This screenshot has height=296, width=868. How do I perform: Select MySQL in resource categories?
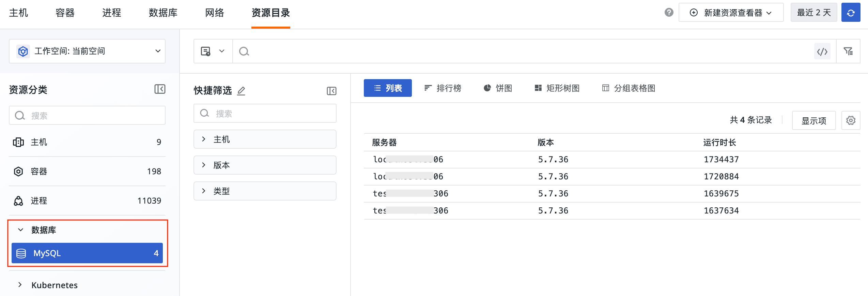87,253
